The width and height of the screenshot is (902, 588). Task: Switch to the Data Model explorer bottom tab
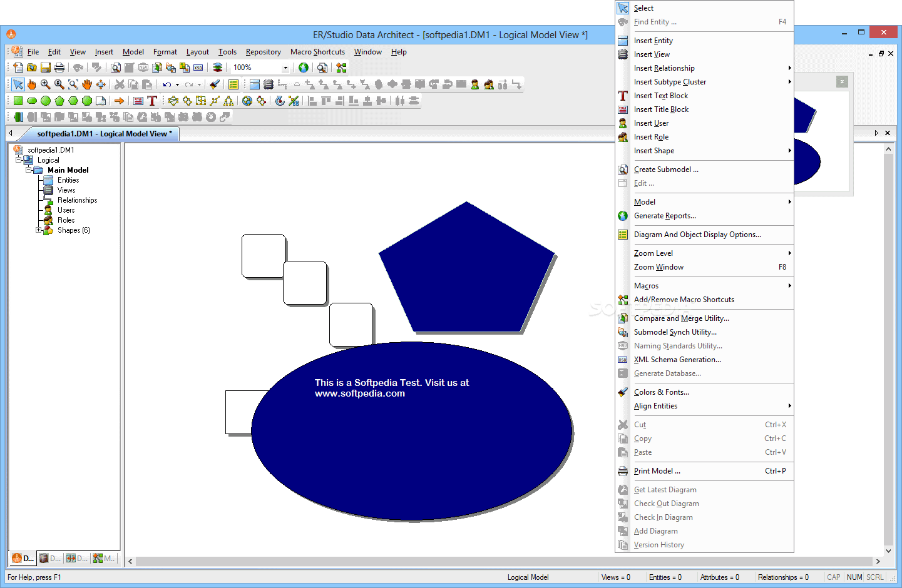[x=23, y=558]
